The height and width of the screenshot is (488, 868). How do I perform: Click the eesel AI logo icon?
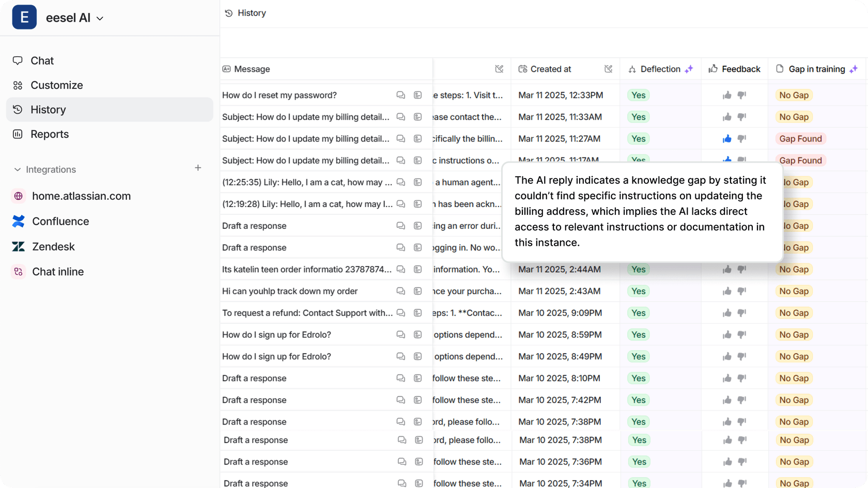point(24,17)
